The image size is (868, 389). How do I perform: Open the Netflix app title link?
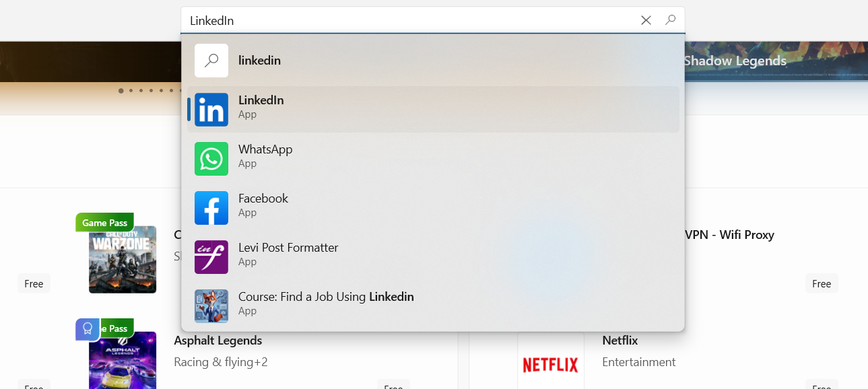620,341
